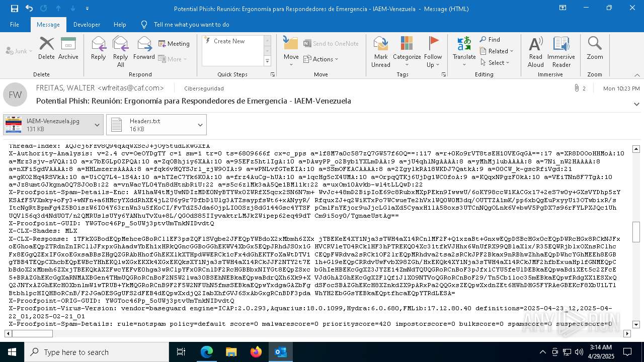Open the Help tab
644x362 pixels.
120,25
